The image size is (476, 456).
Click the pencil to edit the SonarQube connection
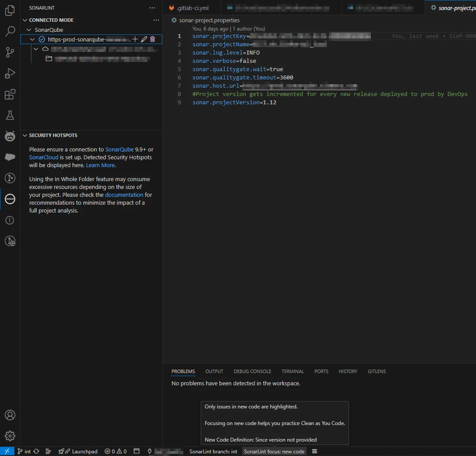pos(144,39)
